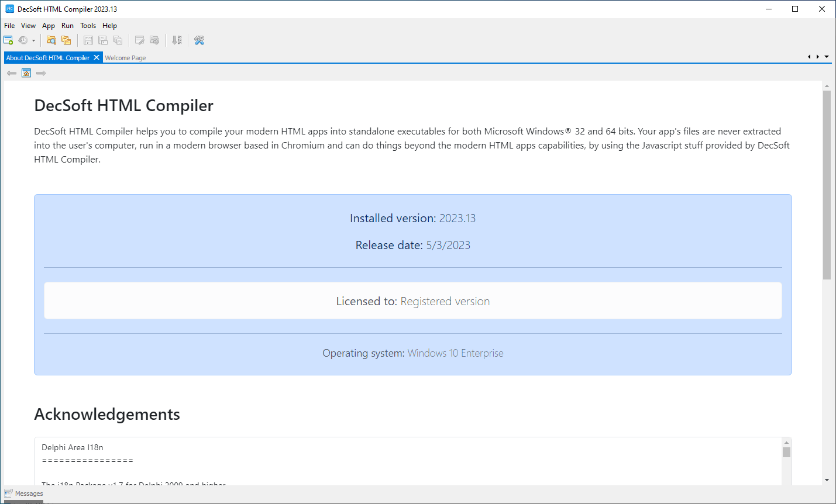Click the main page vertical scrollbar thumb

pos(827,184)
